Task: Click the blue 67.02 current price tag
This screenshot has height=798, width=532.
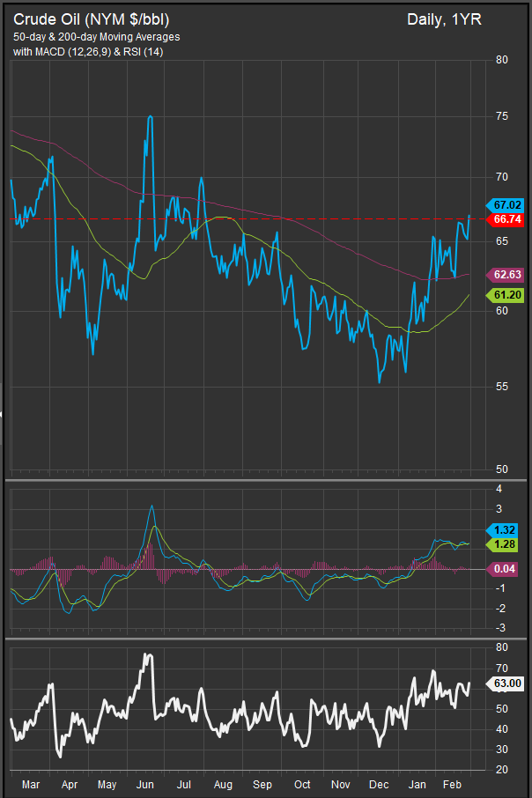Action: pyautogui.click(x=508, y=203)
